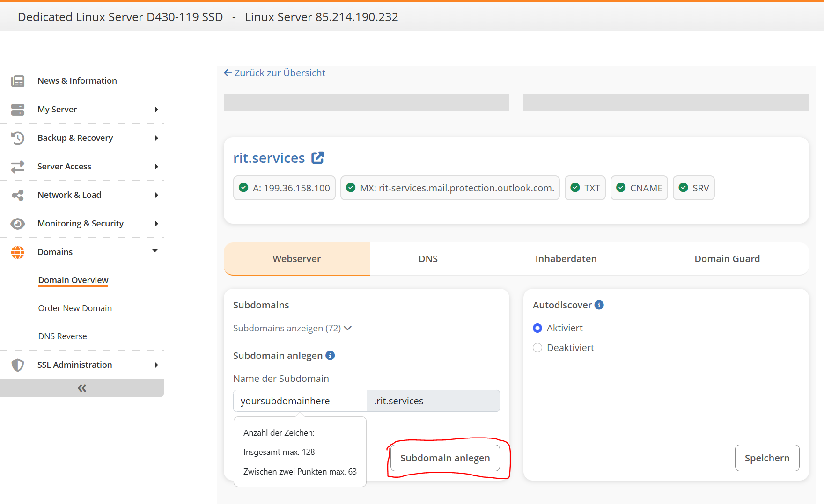This screenshot has height=504, width=824.
Task: Expand the Server Access submenu arrow
Action: pos(156,167)
